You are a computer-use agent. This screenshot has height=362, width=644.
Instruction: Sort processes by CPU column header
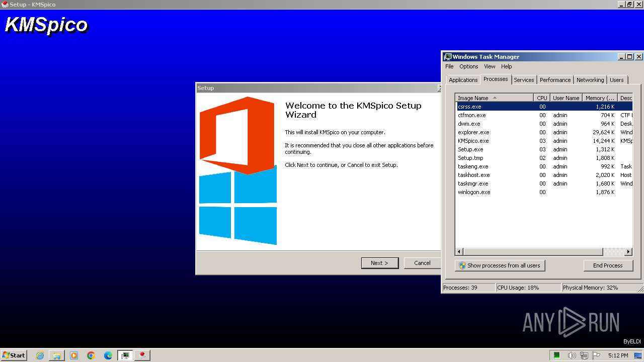pos(541,98)
